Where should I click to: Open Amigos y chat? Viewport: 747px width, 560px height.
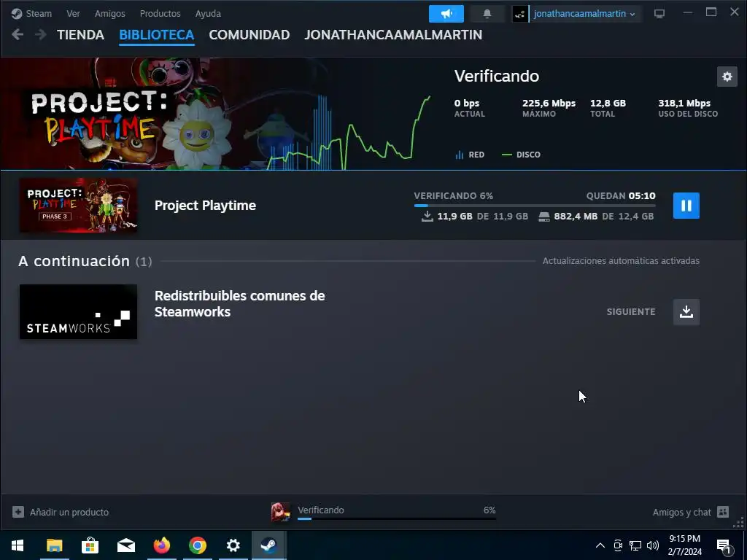coord(682,512)
